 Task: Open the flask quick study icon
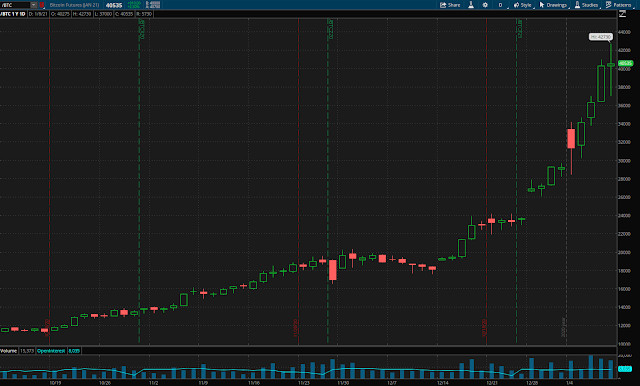pyautogui.click(x=471, y=5)
